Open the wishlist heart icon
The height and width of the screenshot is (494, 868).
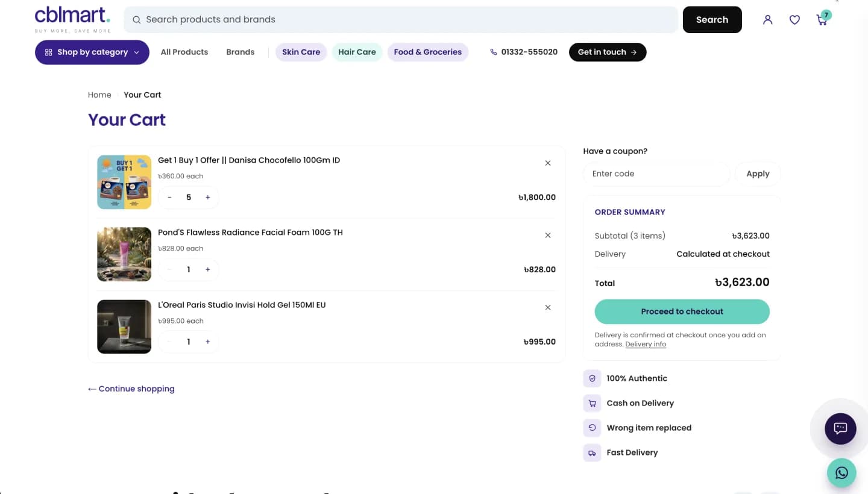(x=794, y=20)
